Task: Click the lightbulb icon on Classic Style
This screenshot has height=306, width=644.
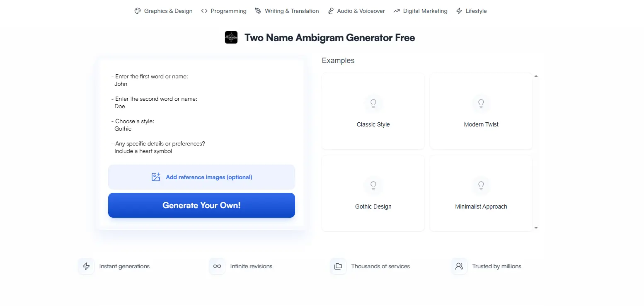Action: 373,103
